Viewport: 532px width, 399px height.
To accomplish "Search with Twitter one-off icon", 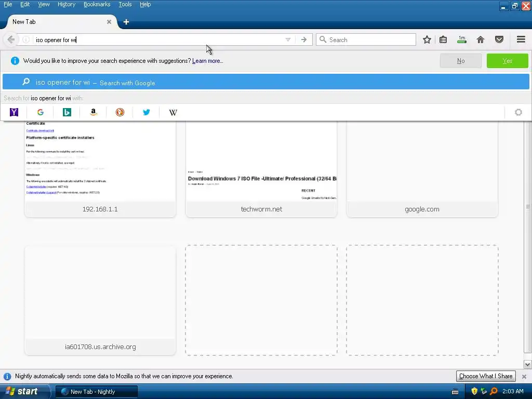I will [146, 112].
